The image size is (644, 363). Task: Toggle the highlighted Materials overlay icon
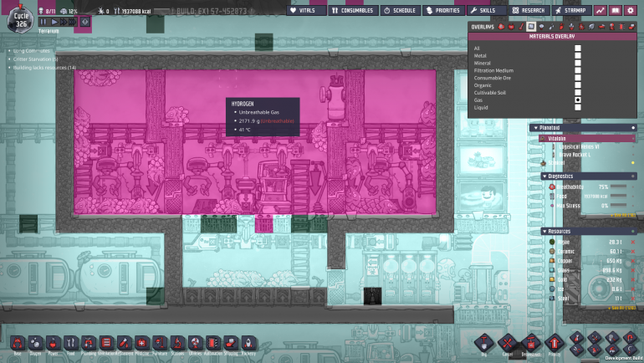coord(531,27)
